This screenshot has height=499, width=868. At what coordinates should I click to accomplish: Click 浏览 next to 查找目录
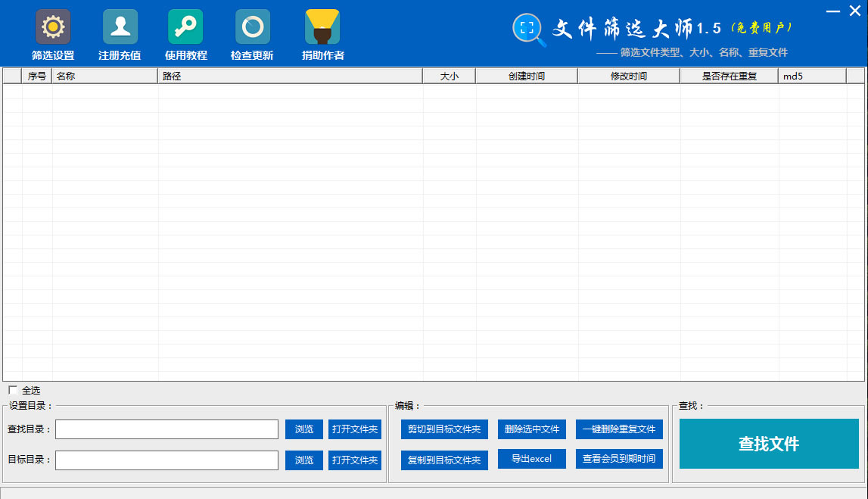pos(303,429)
